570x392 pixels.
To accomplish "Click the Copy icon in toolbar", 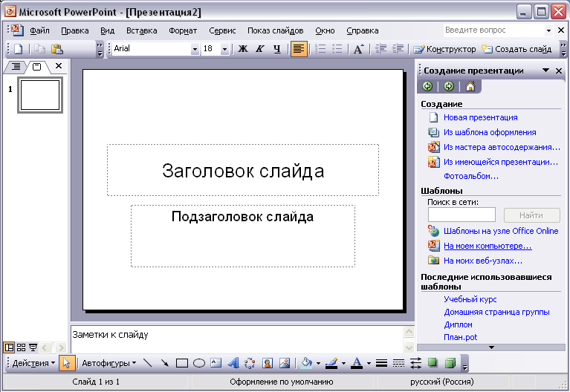I will click(39, 49).
